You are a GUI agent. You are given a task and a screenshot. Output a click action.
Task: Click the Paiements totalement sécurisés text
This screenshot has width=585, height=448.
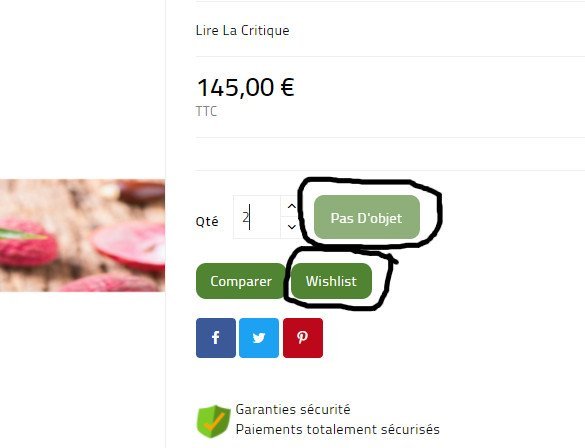click(338, 429)
